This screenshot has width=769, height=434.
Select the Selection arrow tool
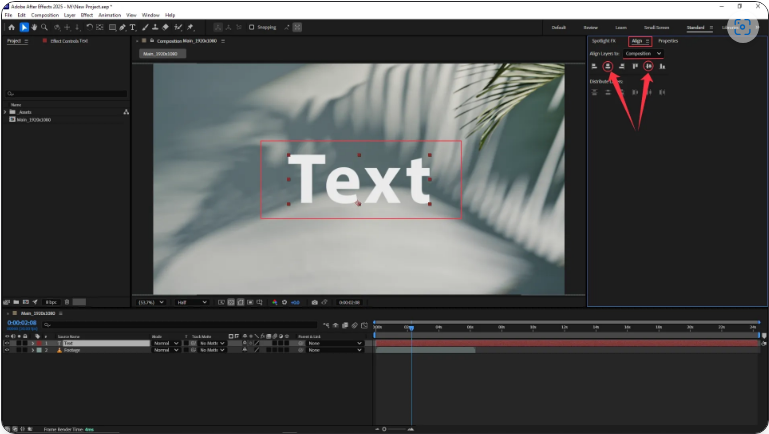24,27
